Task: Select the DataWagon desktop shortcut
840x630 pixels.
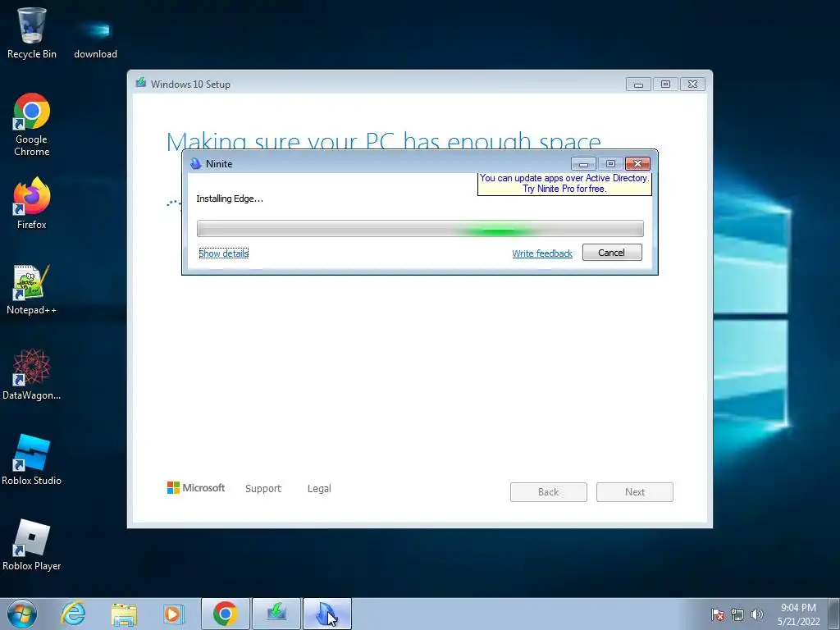Action: point(32,374)
